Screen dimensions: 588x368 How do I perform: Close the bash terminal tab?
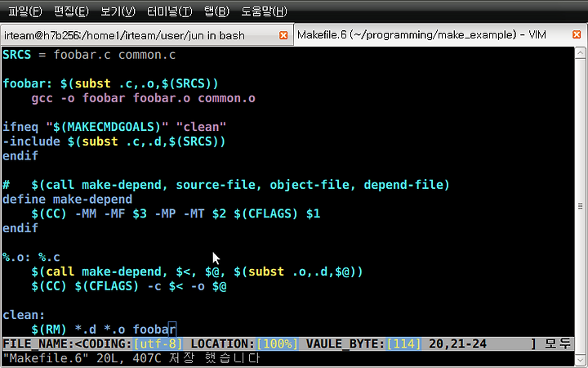click(x=283, y=35)
